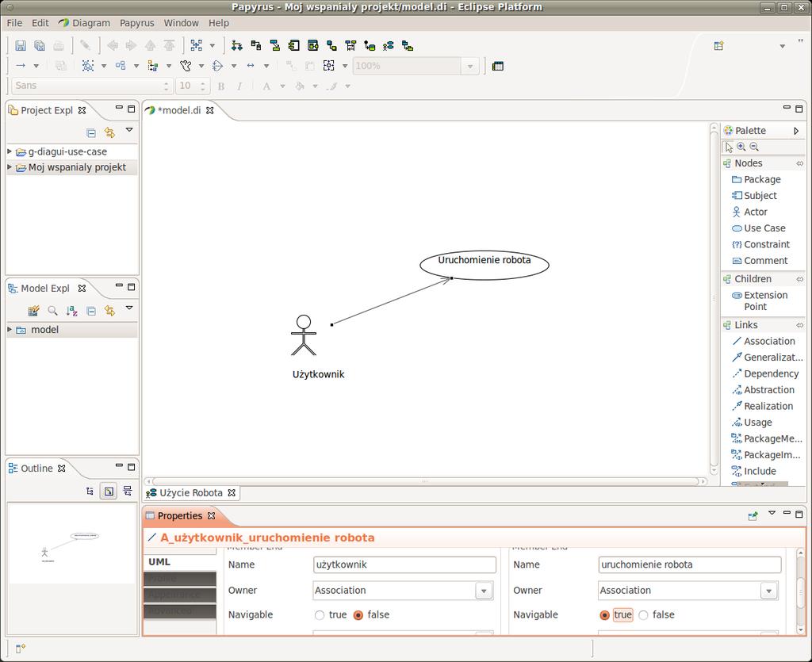812x662 pixels.
Task: Open the uruchomienie robota Owner dropdown
Action: click(x=769, y=591)
